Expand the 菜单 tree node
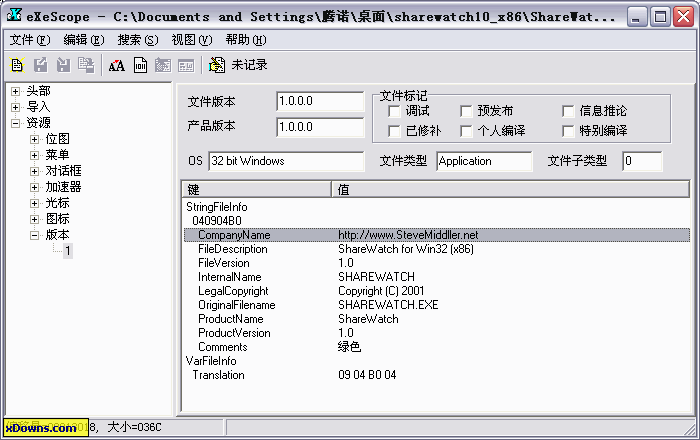 coord(34,155)
